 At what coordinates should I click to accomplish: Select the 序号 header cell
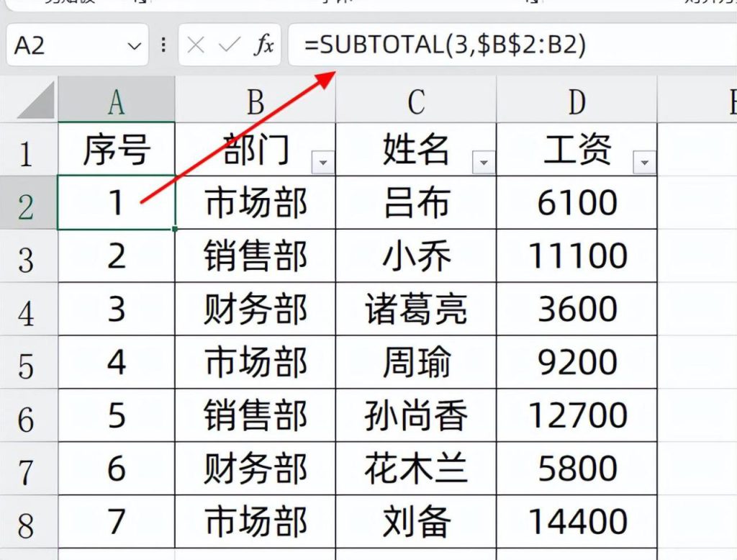pyautogui.click(x=117, y=150)
